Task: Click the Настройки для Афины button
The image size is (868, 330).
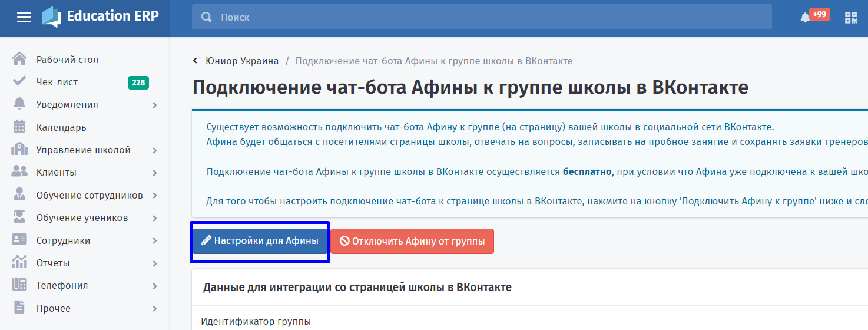Action: pos(260,241)
